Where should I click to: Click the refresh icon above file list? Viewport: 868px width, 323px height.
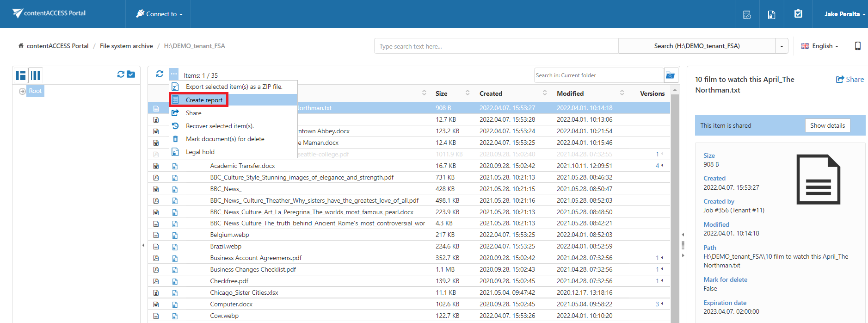(x=160, y=74)
